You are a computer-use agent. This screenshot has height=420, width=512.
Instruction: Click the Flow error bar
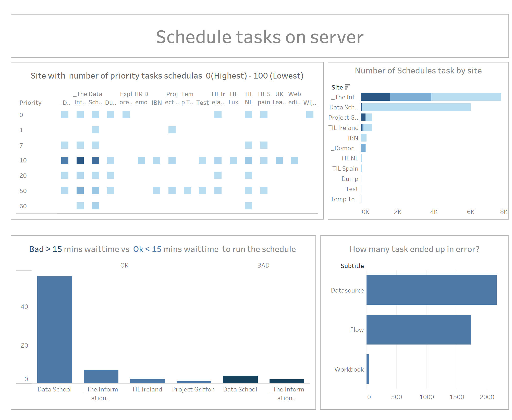pos(419,330)
